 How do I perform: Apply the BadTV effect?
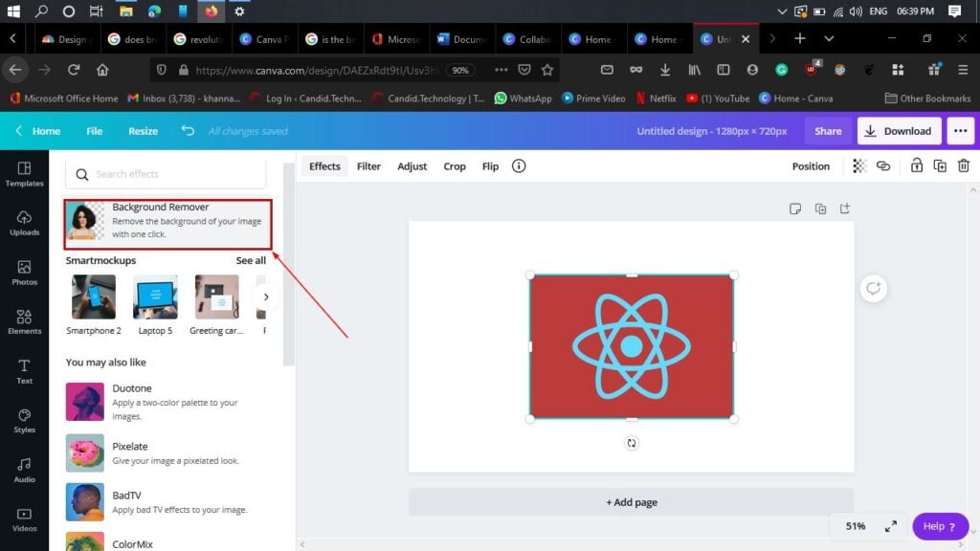[166, 501]
